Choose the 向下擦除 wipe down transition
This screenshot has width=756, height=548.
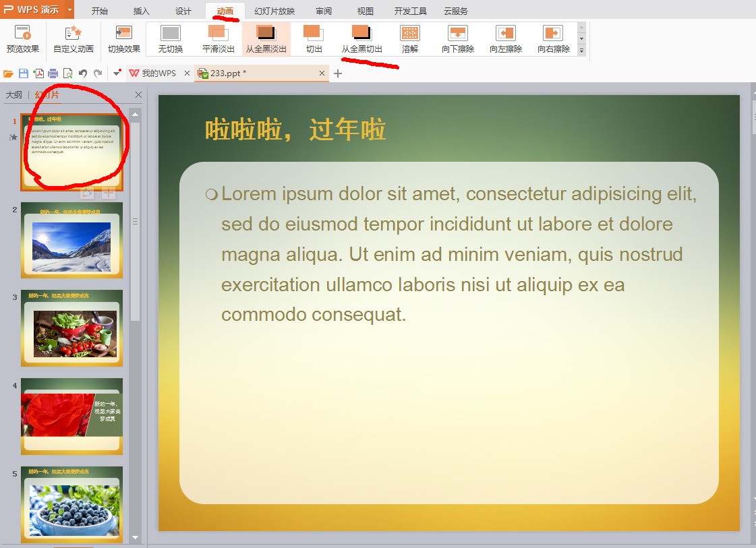click(x=458, y=38)
